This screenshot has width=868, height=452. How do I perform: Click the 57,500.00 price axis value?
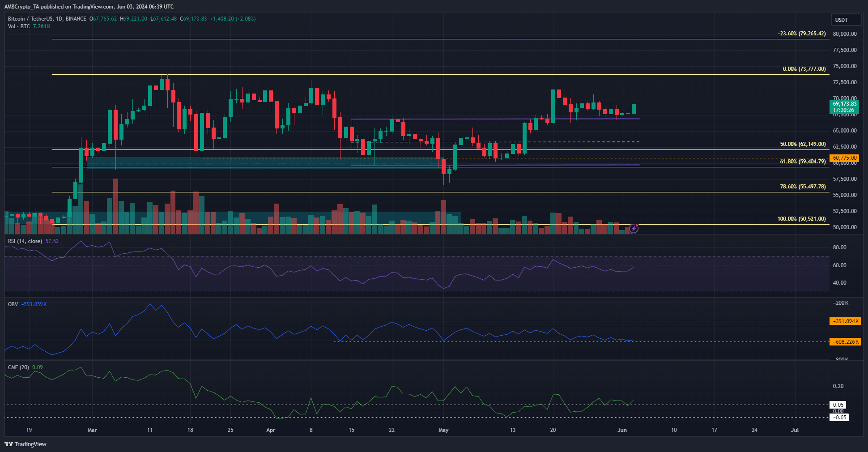845,179
